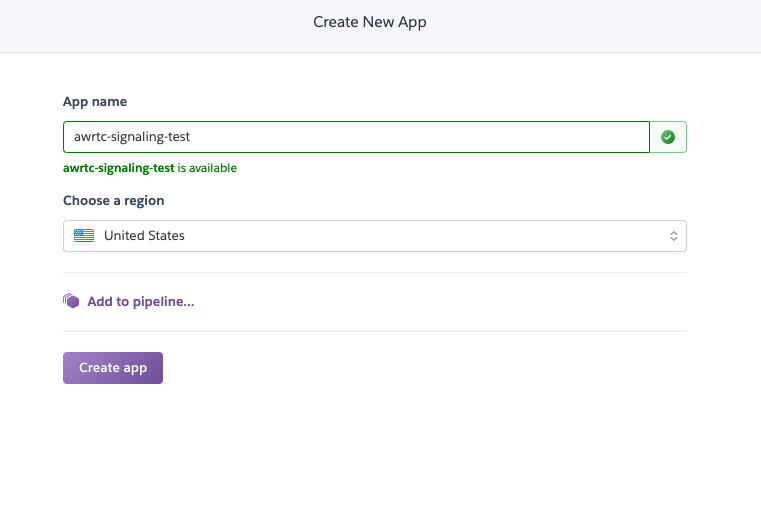Image resolution: width=761 pixels, height=526 pixels.
Task: Click the word 'pipeline...' in the link
Action: point(164,302)
